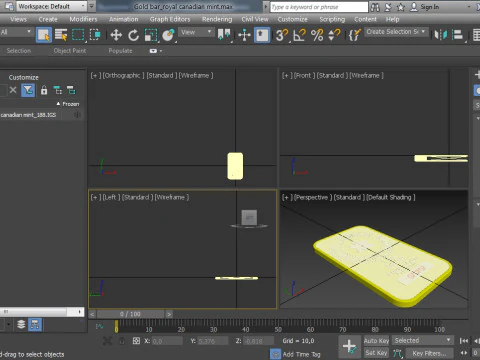The image size is (480, 360).
Task: Click the large Set Keys plus button
Action: pyautogui.click(x=349, y=346)
